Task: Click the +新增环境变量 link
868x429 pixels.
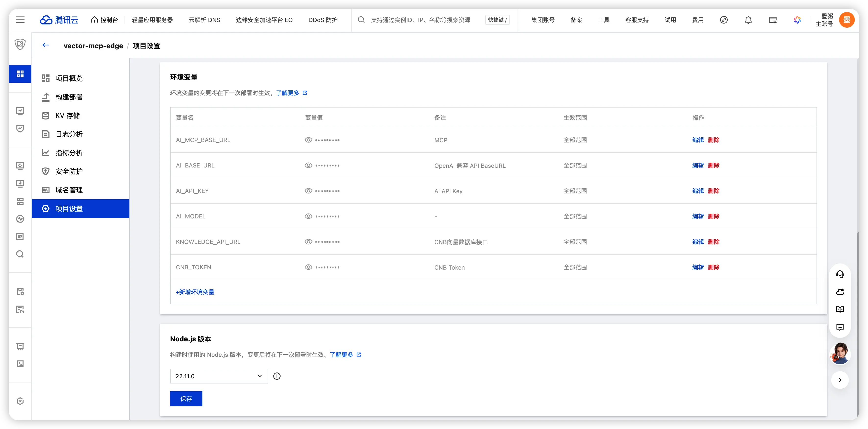Action: [195, 292]
